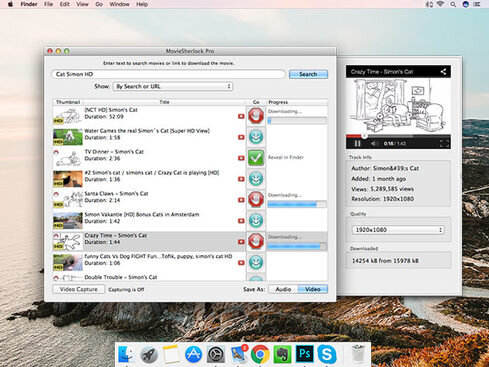Open the View menu

82,4
